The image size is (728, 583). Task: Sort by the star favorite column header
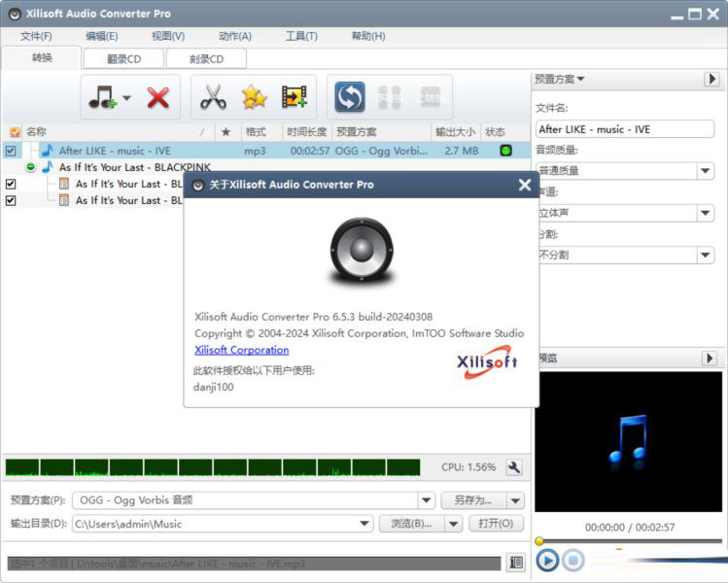click(226, 132)
